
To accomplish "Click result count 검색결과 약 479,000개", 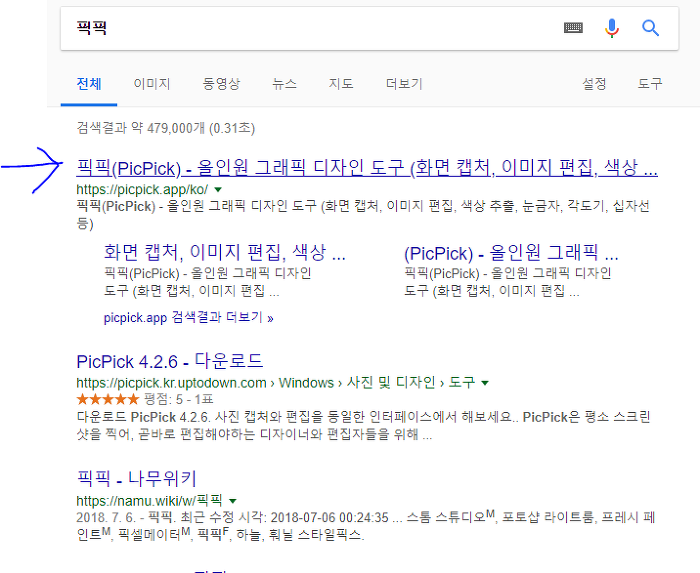I will [166, 129].
